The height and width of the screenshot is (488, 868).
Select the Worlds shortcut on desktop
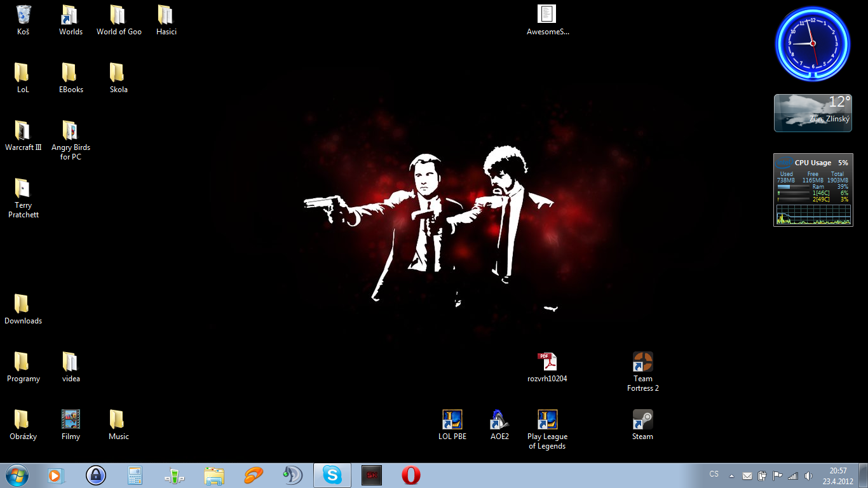71,20
